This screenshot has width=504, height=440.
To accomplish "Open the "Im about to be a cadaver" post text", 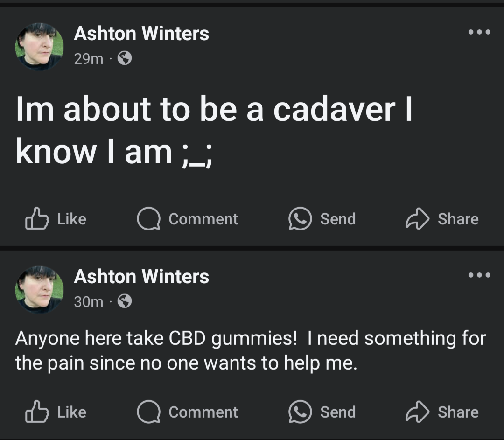I will coord(214,131).
